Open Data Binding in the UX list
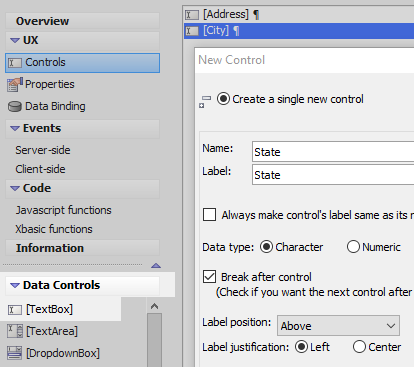 (55, 106)
